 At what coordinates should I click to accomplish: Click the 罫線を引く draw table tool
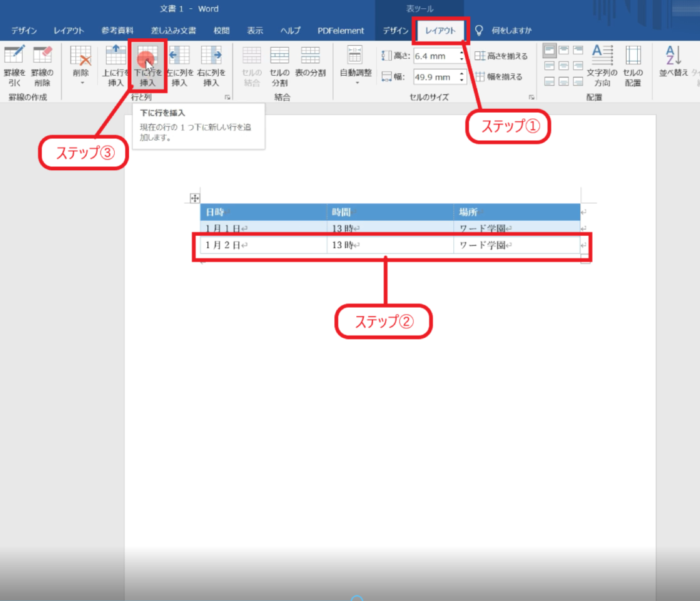click(x=14, y=65)
